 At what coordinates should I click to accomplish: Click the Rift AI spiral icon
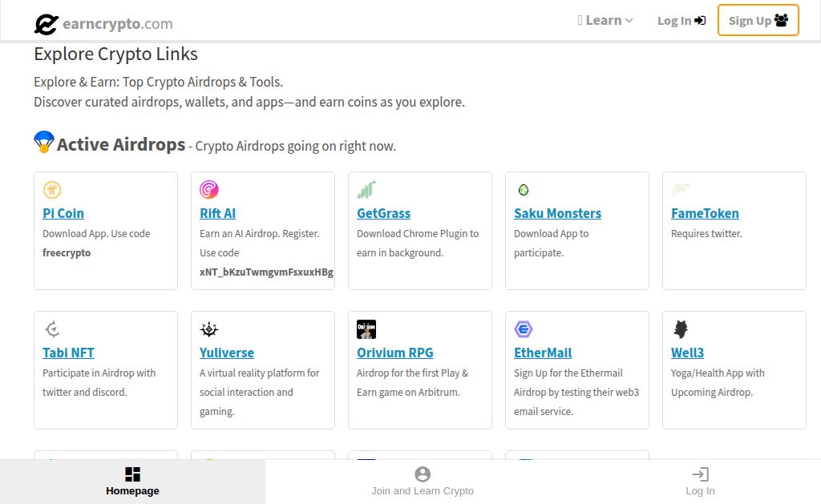point(209,189)
